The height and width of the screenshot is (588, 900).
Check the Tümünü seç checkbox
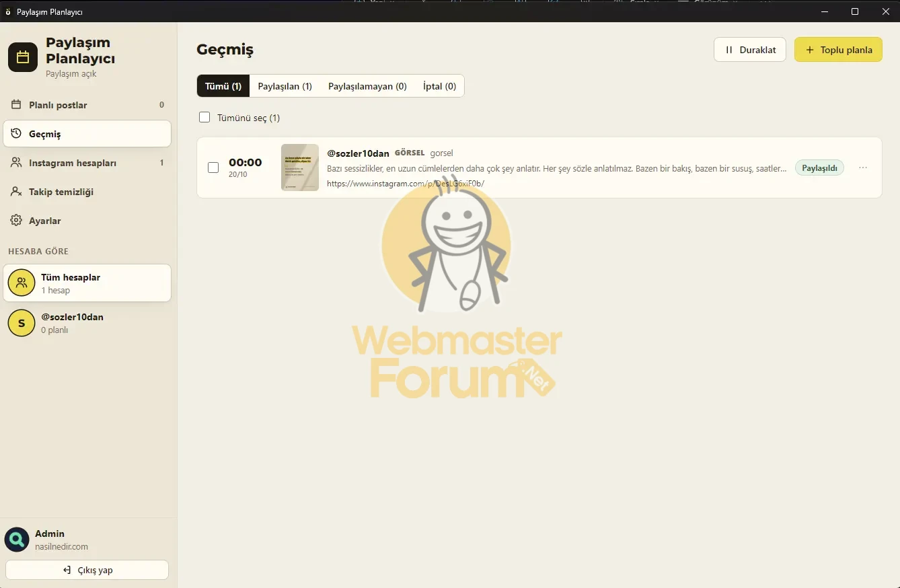click(x=204, y=118)
